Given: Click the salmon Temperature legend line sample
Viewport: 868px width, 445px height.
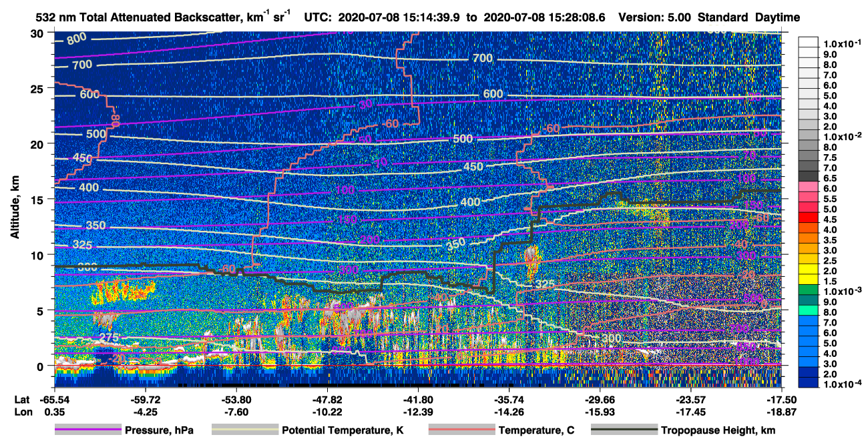Looking at the screenshot, I should point(461,430).
